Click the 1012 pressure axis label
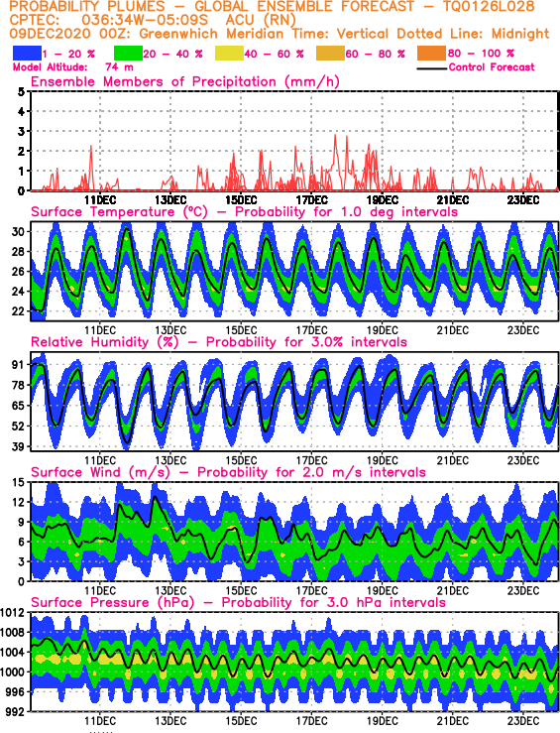The height and width of the screenshot is (733, 560). coord(13,612)
